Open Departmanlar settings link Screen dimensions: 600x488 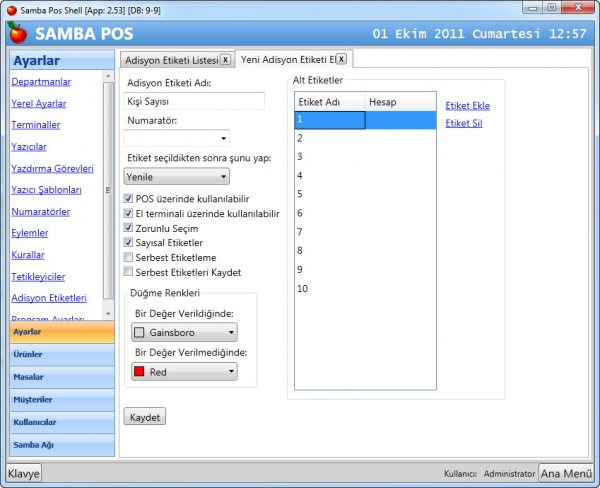pyautogui.click(x=41, y=82)
